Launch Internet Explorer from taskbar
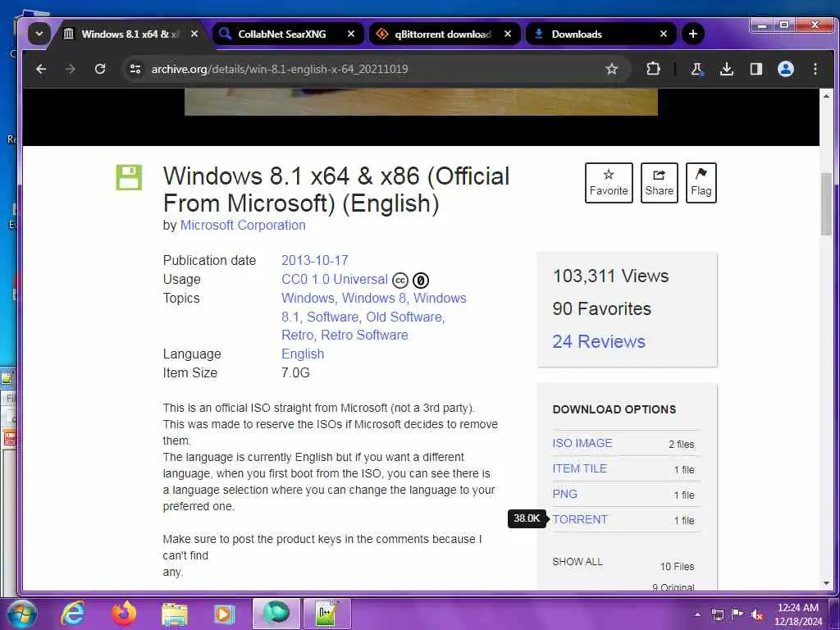Image resolution: width=840 pixels, height=630 pixels. [x=72, y=614]
